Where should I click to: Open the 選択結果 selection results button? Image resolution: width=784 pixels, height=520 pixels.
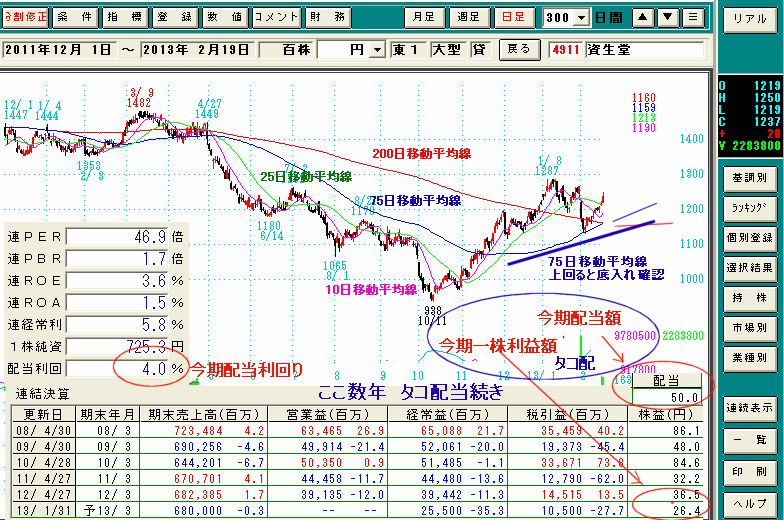pyautogui.click(x=750, y=268)
